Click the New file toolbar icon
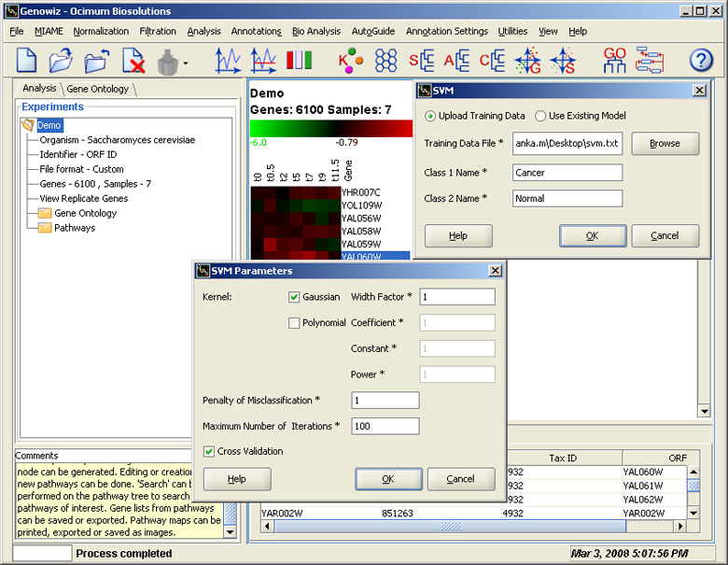728x565 pixels. click(x=26, y=60)
